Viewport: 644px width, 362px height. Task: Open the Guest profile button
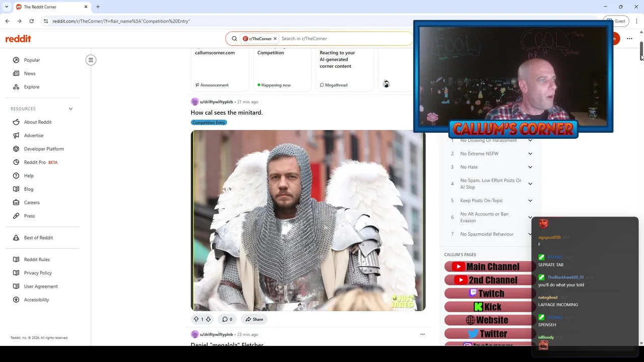click(616, 21)
